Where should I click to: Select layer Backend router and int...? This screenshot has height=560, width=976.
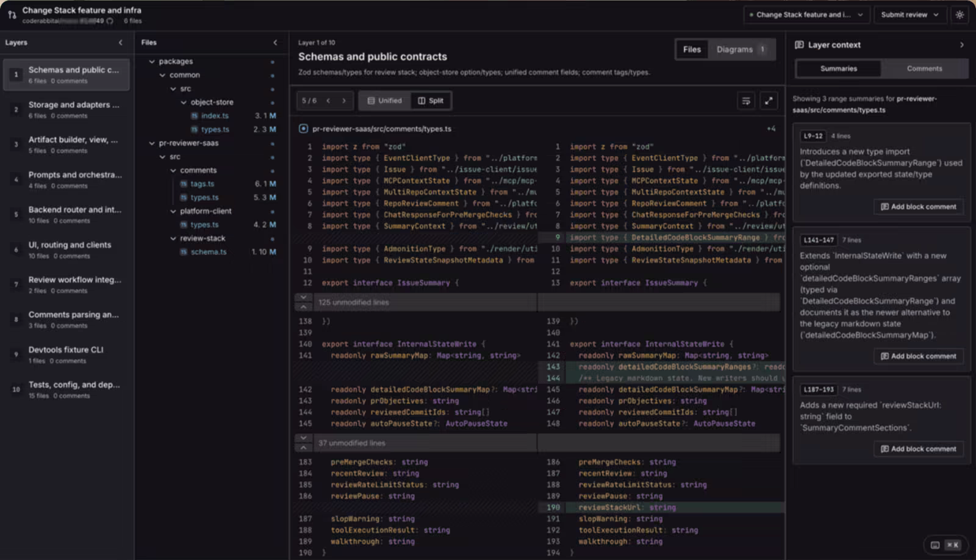click(x=66, y=215)
